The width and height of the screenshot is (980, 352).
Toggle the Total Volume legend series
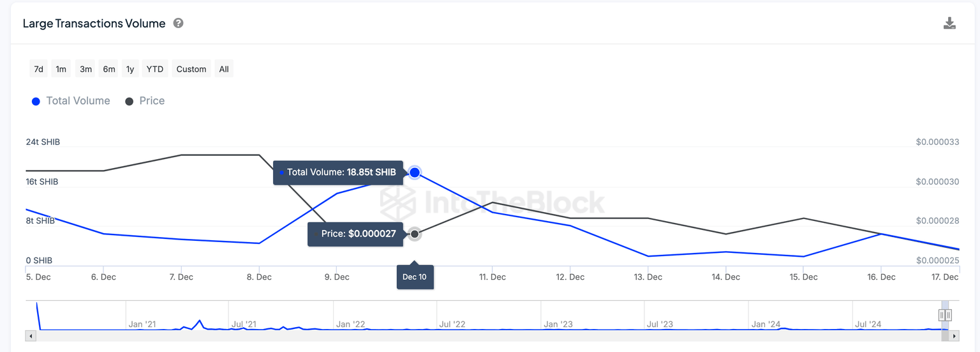pyautogui.click(x=71, y=101)
